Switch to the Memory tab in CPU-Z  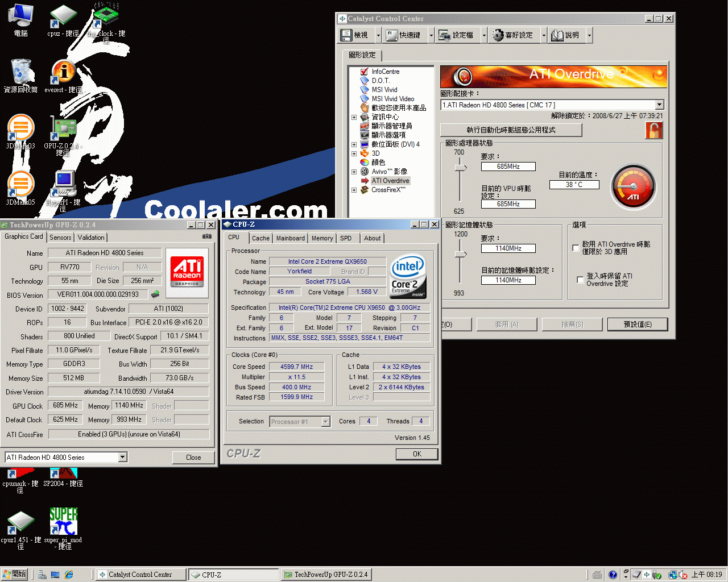pyautogui.click(x=322, y=238)
